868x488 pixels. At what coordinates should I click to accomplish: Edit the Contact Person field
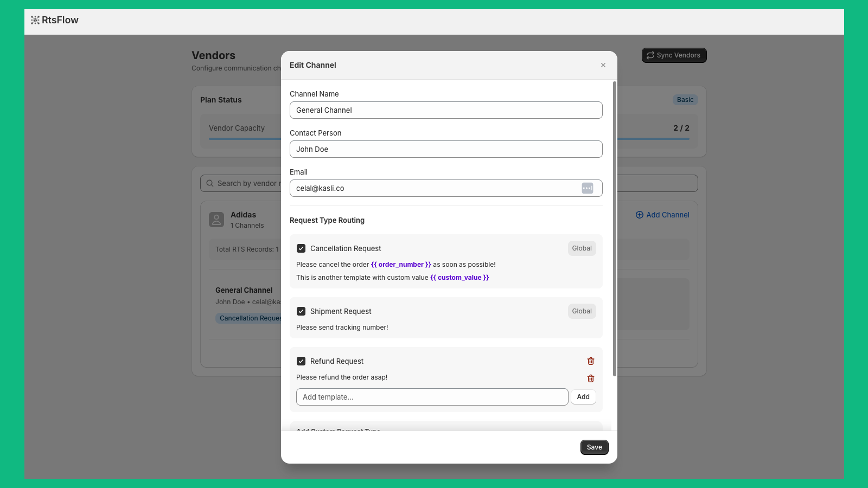[446, 149]
